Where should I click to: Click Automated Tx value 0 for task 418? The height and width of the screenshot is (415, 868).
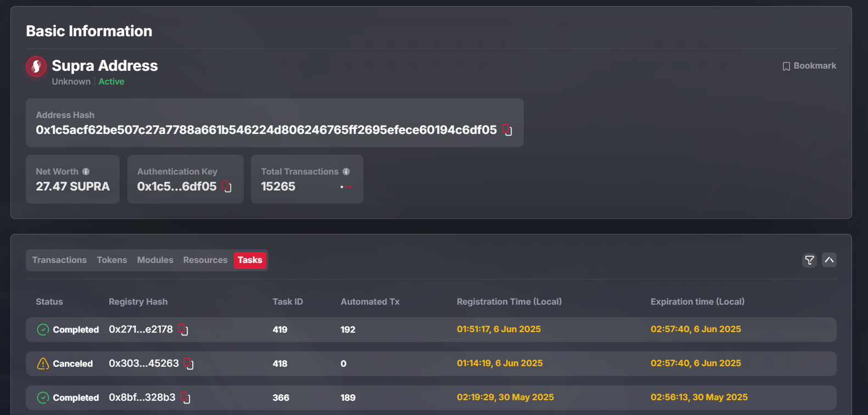coord(344,364)
